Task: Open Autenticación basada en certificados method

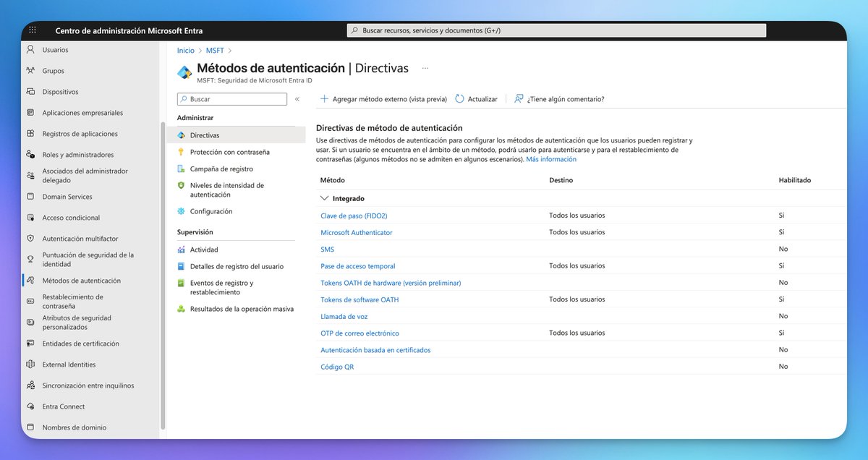Action: (x=375, y=350)
